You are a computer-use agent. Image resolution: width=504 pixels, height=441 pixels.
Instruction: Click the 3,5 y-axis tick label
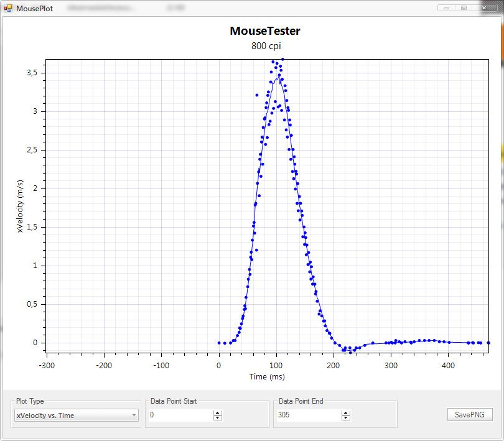[32, 73]
